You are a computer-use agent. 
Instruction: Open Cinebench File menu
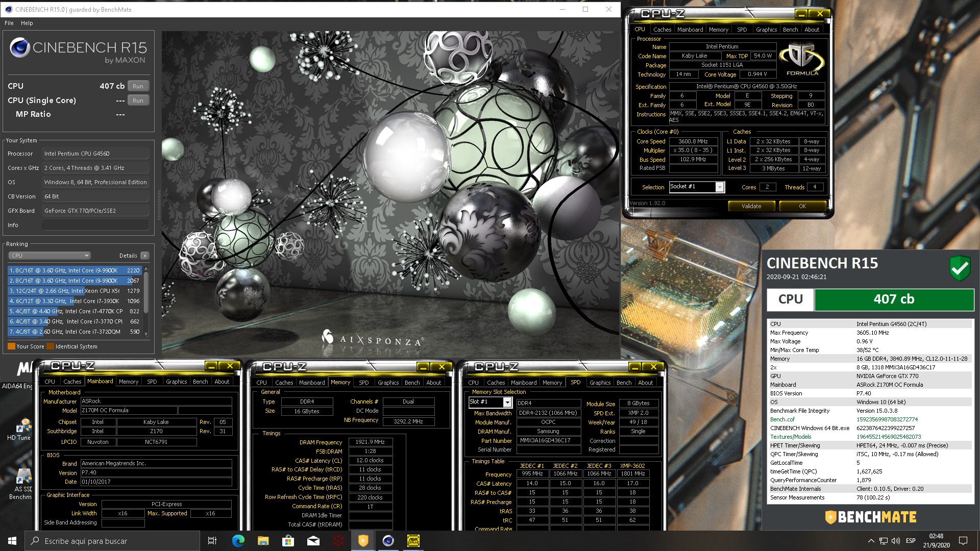click(9, 23)
